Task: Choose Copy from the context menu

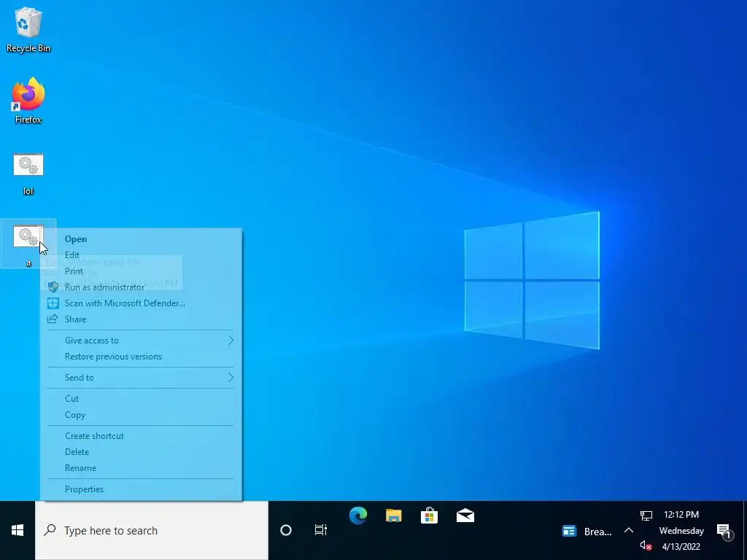Action: click(141, 415)
